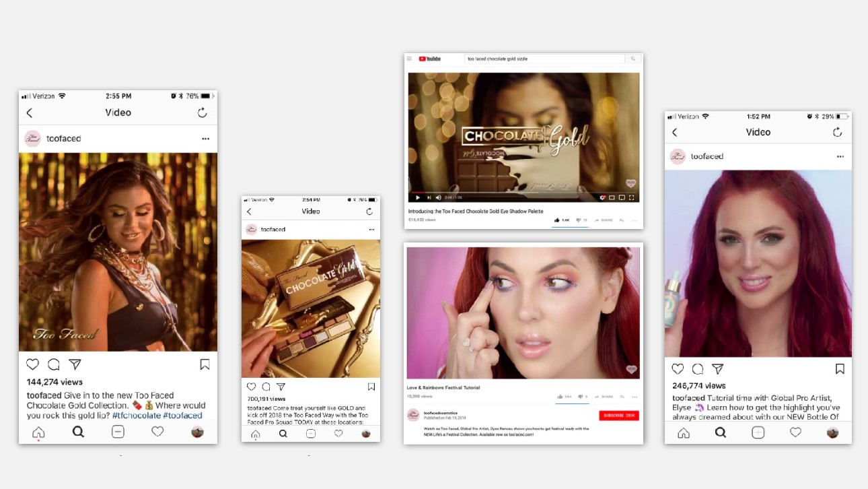Open options menu on the 700,191 views post
Screen dimensions: 868x489
pos(371,230)
